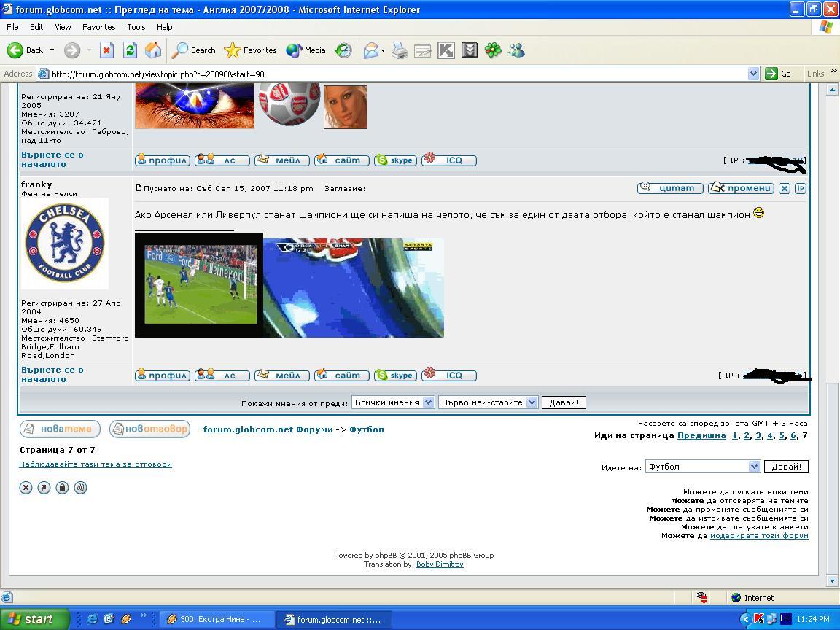Click the 'цитат' quote button on franky's post
The width and height of the screenshot is (840, 630).
coord(670,188)
